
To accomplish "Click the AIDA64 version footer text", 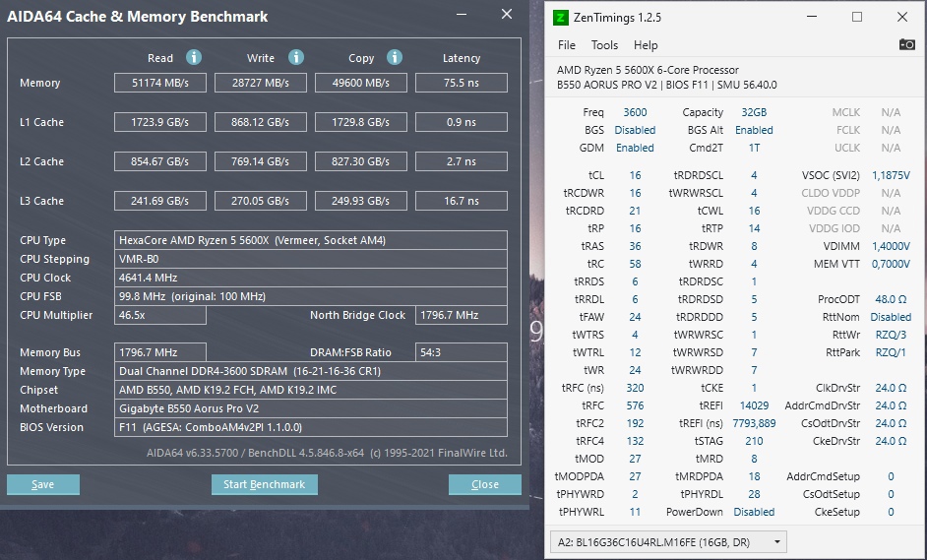I will click(x=327, y=453).
